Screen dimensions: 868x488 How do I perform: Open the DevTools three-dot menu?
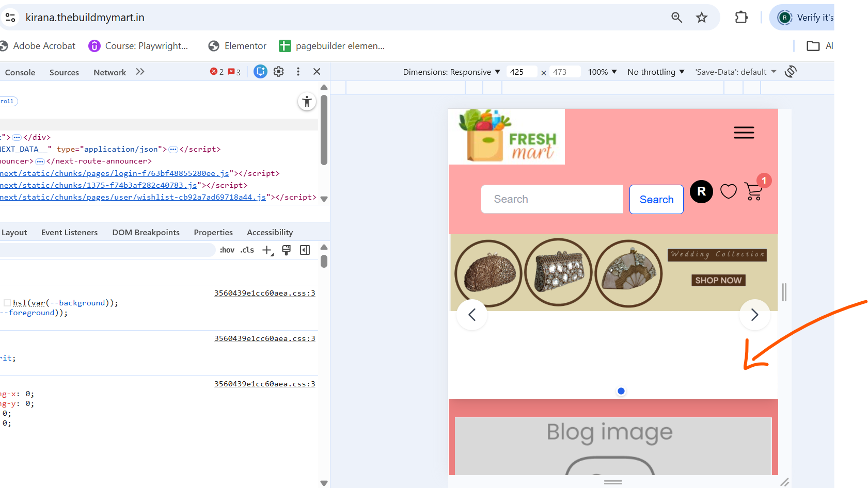click(298, 72)
